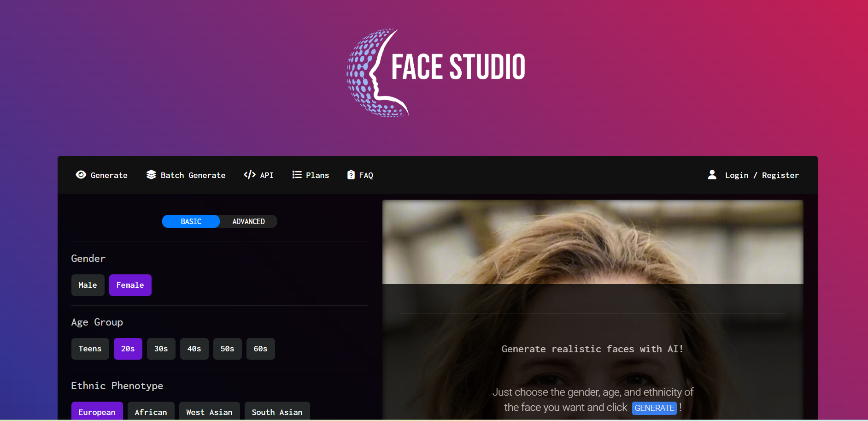Open the Login / Register link
This screenshot has width=868, height=421.
(762, 175)
